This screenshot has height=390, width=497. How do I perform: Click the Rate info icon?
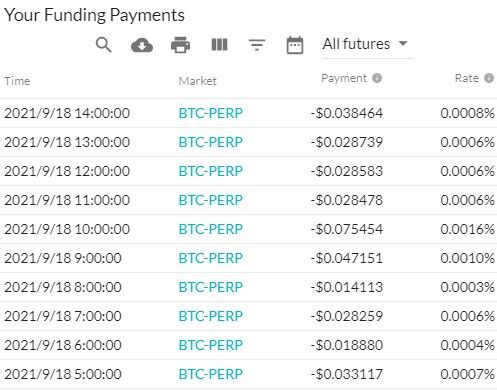coord(489,78)
